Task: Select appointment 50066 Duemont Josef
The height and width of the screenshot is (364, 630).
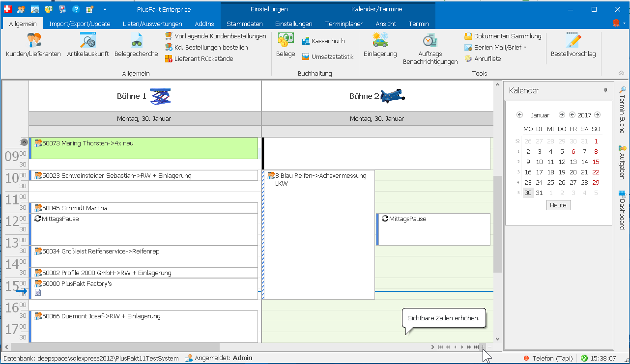Action: pyautogui.click(x=144, y=326)
